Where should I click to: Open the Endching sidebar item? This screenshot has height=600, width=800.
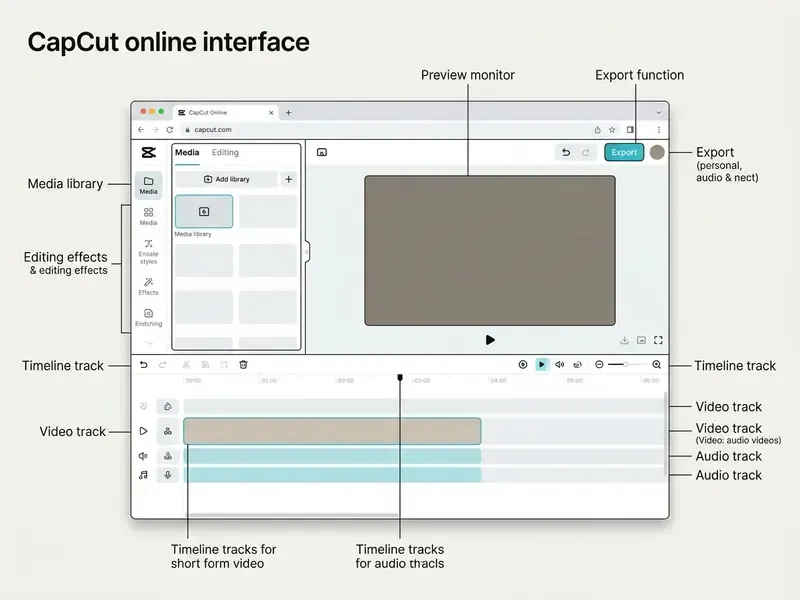pos(148,317)
